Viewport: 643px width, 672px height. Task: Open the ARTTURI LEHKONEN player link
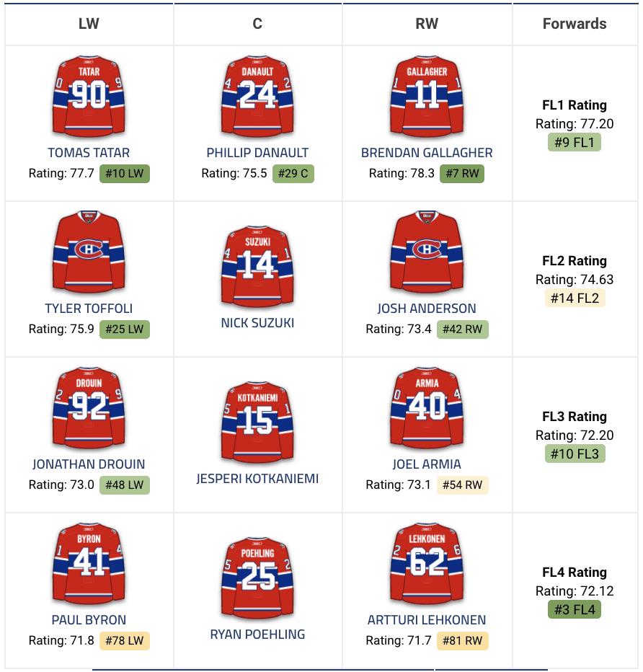point(427,620)
